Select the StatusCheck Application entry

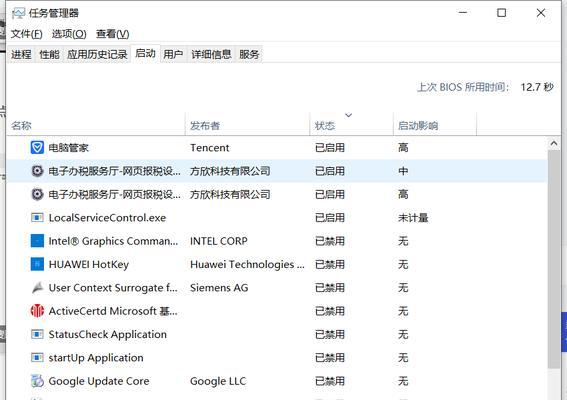click(107, 334)
